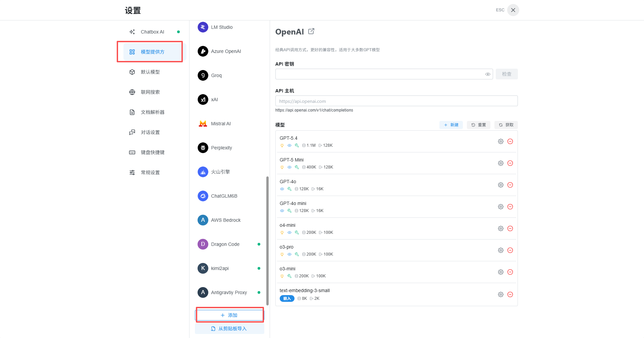Go to 常规设置 section
This screenshot has height=338, width=644.
155,173
